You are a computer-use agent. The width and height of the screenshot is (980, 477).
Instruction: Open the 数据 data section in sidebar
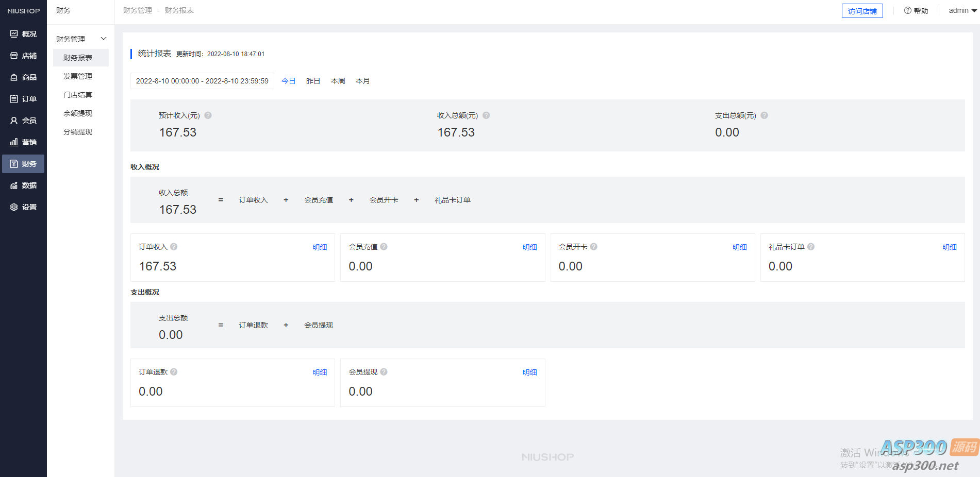23,185
